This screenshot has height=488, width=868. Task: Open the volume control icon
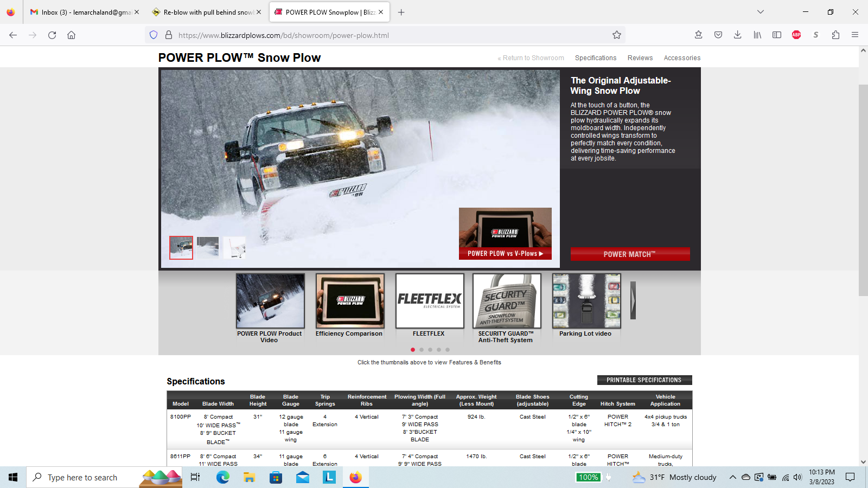(797, 477)
